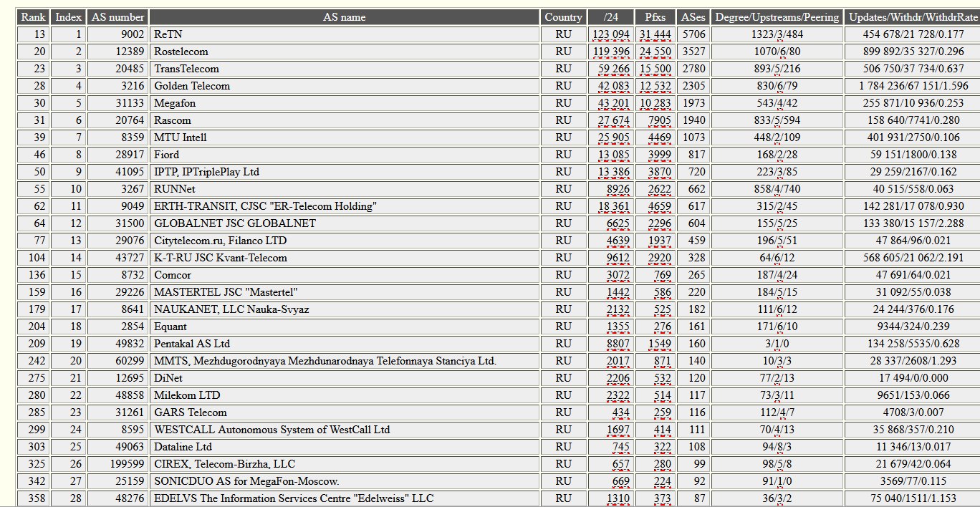Select the "Dataline Ltd" cell
980x507 pixels.
345,447
